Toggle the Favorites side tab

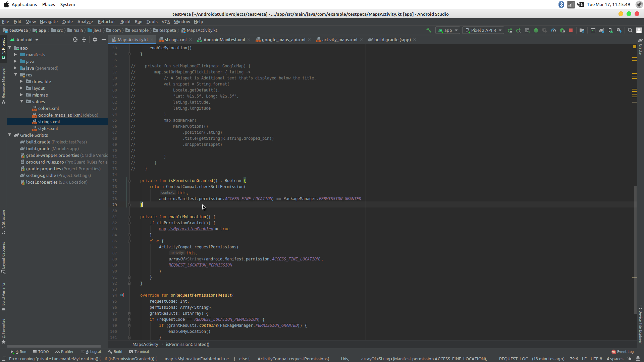(3, 331)
